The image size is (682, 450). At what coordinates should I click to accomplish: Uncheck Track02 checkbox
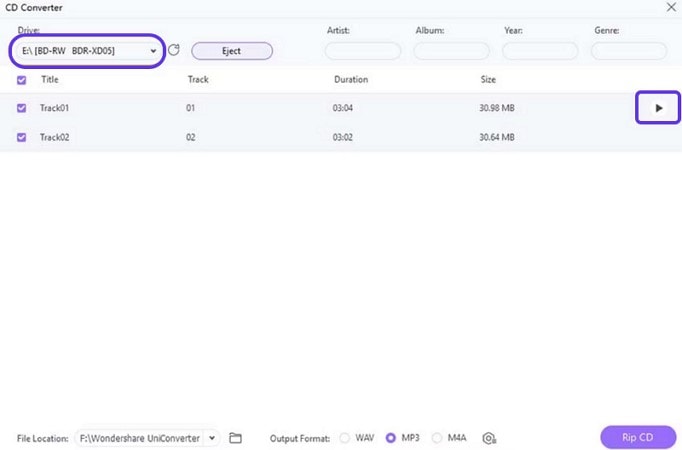pos(21,137)
